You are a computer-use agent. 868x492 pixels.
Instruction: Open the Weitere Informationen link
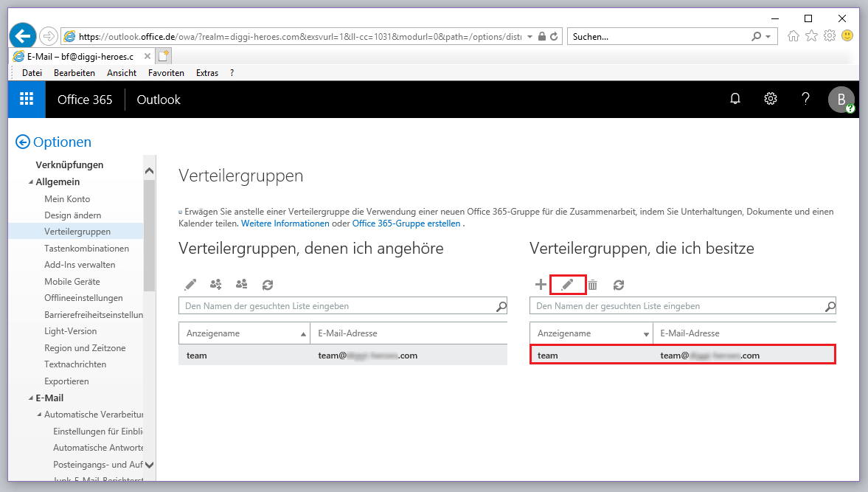[285, 224]
